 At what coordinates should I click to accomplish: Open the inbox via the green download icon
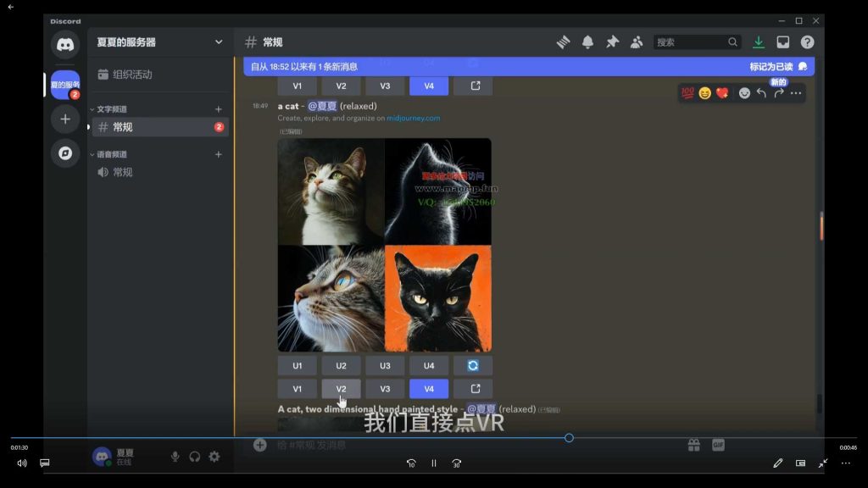click(758, 42)
